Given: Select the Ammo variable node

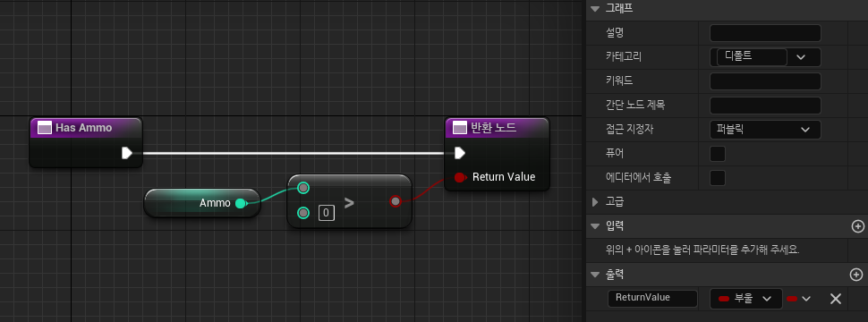Looking at the screenshot, I should tap(202, 203).
